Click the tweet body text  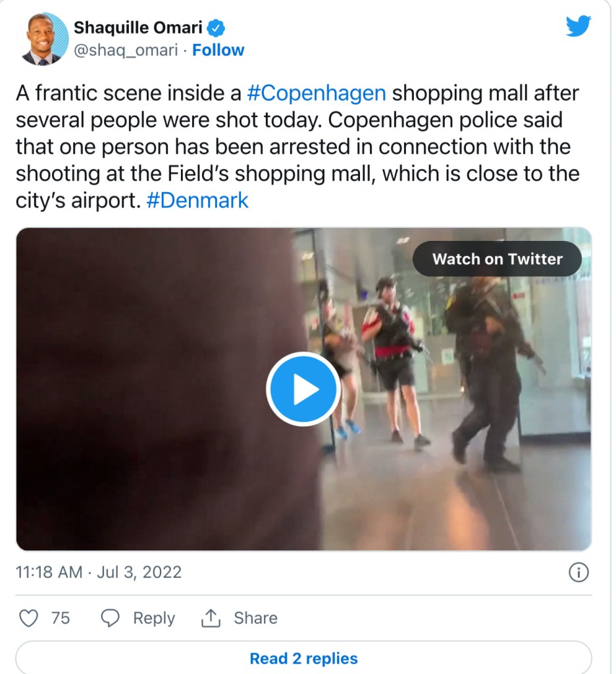[297, 147]
